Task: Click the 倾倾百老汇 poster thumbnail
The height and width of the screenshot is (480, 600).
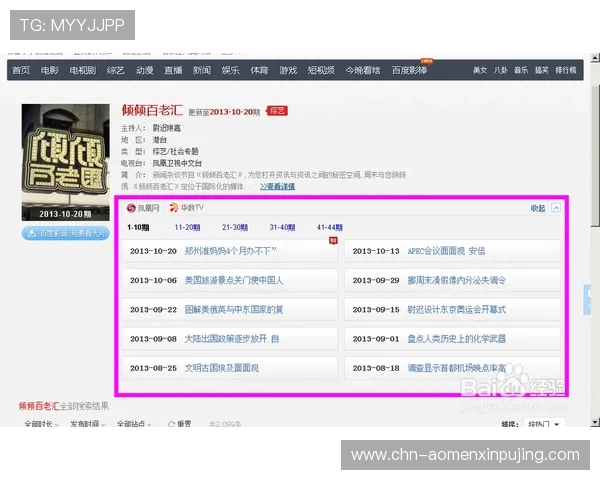Action: pyautogui.click(x=65, y=162)
